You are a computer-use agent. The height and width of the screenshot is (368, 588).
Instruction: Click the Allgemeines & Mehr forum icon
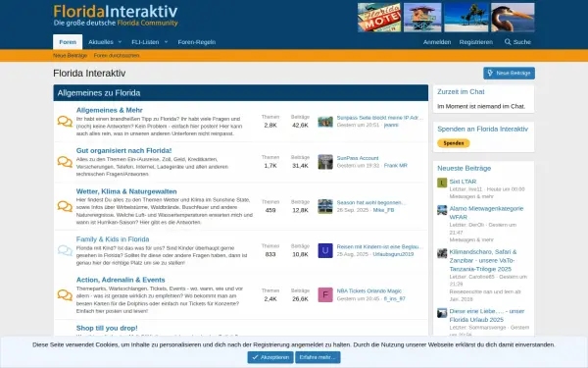65,122
